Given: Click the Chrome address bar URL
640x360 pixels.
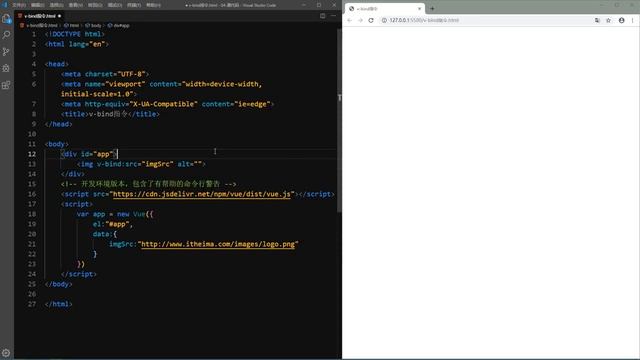Looking at the screenshot, I should [x=424, y=20].
